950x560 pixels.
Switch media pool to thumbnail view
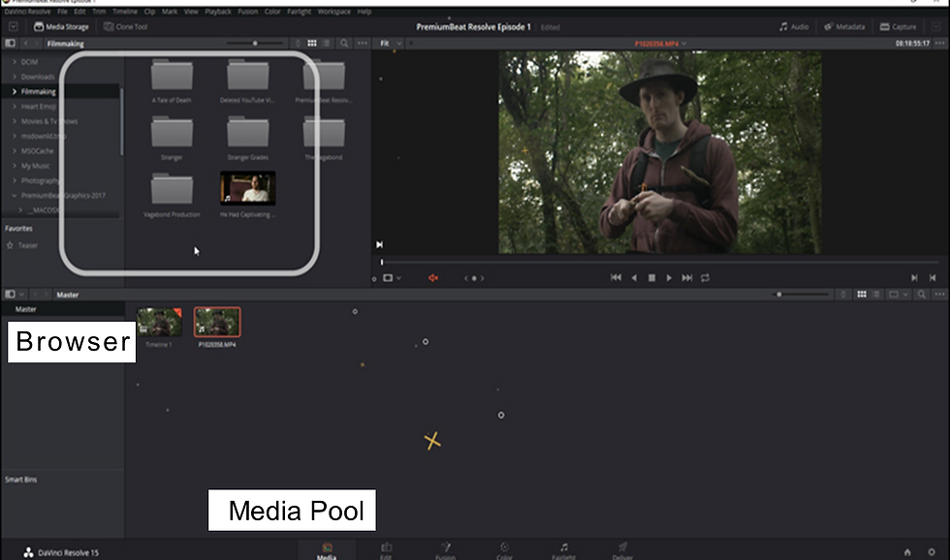pyautogui.click(x=862, y=295)
